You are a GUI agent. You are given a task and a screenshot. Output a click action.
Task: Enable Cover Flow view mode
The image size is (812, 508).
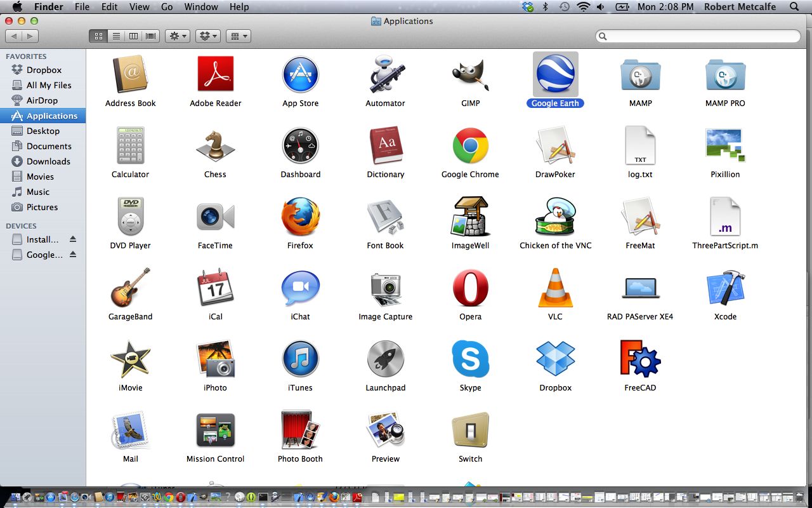(x=150, y=36)
